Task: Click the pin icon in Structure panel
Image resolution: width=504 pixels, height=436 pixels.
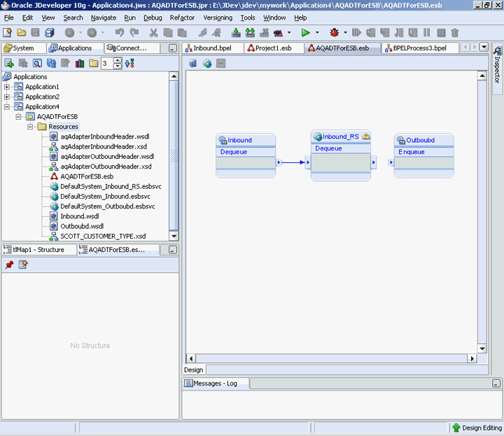Action: click(x=9, y=265)
